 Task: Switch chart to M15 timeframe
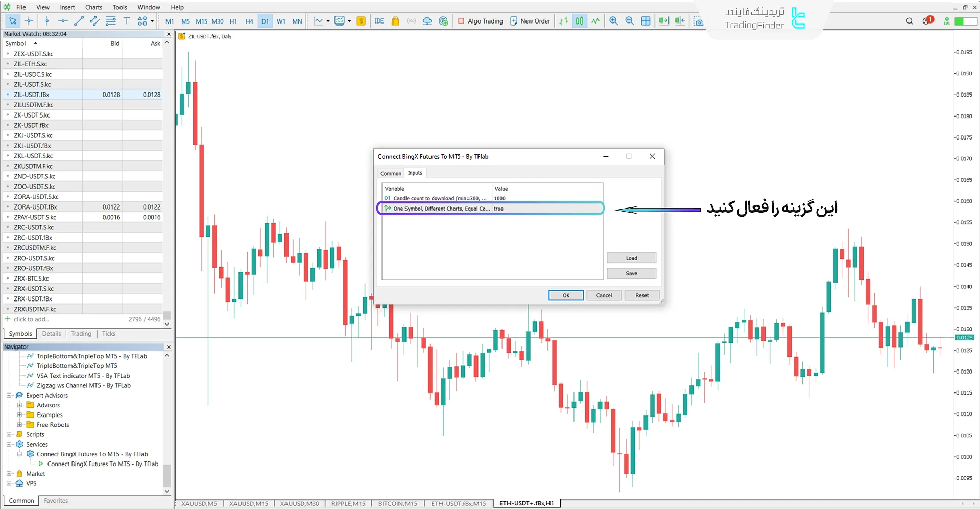pos(202,21)
